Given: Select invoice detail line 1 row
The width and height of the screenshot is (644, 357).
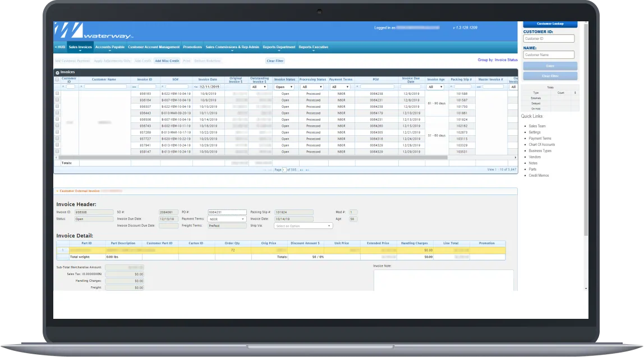Looking at the screenshot, I should 281,250.
